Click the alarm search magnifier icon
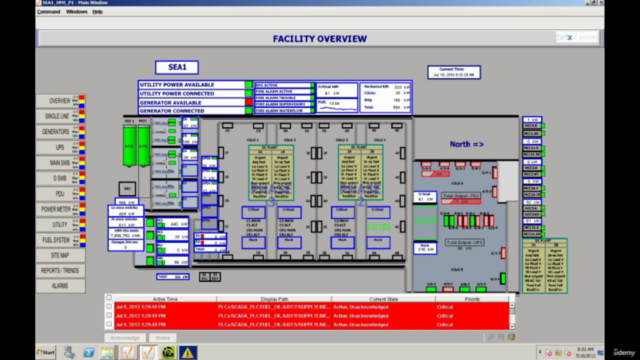This screenshot has width=640, height=360. click(x=491, y=337)
